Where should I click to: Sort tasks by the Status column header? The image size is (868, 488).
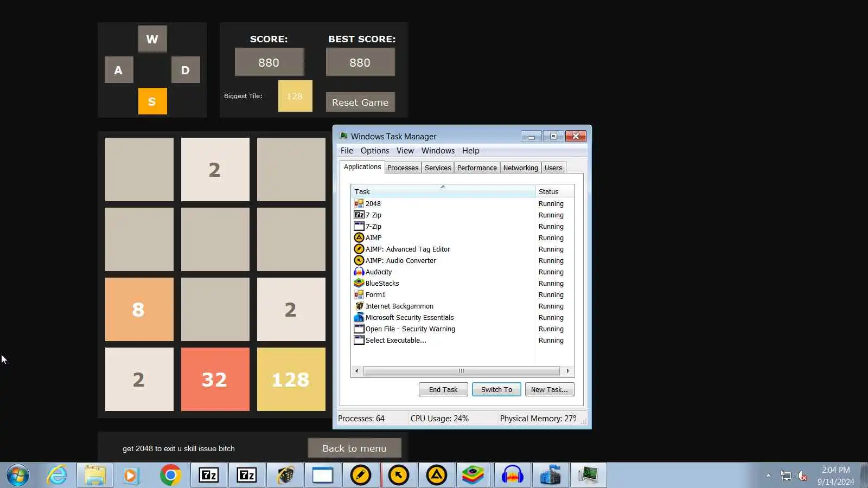pyautogui.click(x=554, y=191)
